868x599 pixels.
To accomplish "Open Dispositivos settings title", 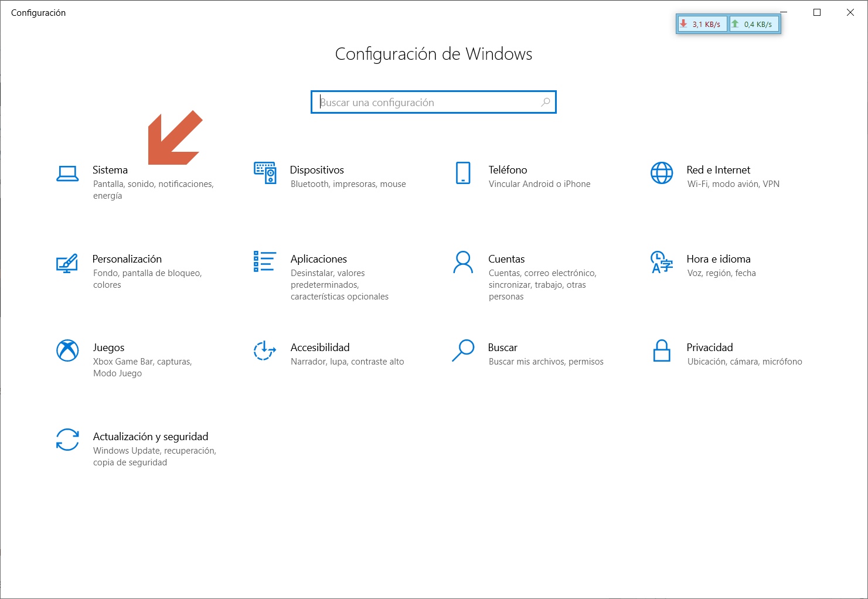I will [x=317, y=170].
